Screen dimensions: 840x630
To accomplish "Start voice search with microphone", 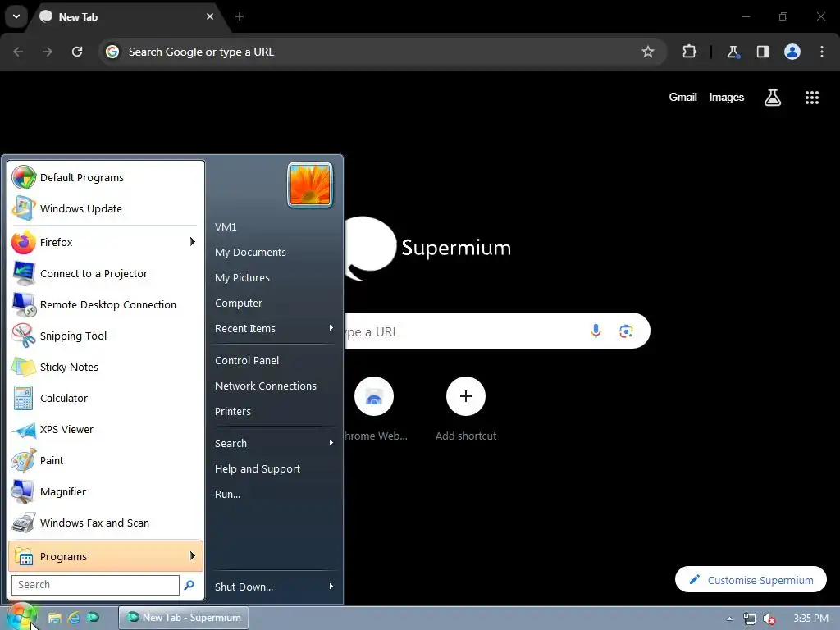I will [x=596, y=331].
